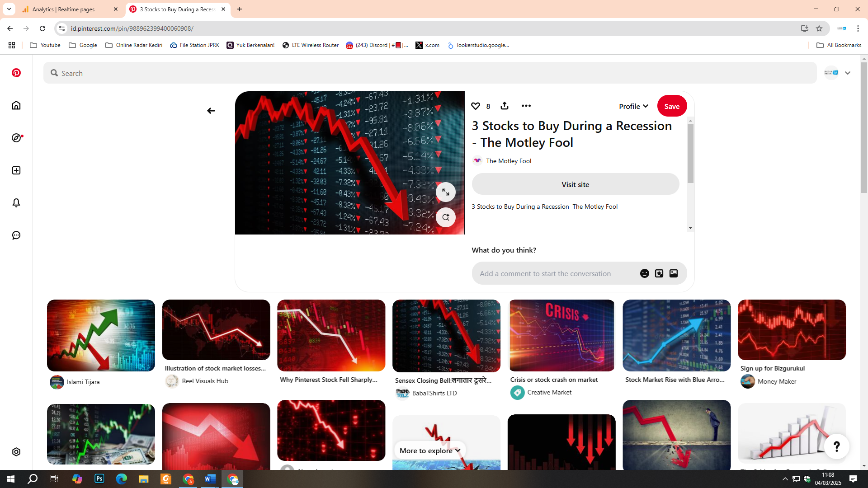Open Stock Market Rise with Blue Arrow pin
The width and height of the screenshot is (868, 488).
[677, 335]
